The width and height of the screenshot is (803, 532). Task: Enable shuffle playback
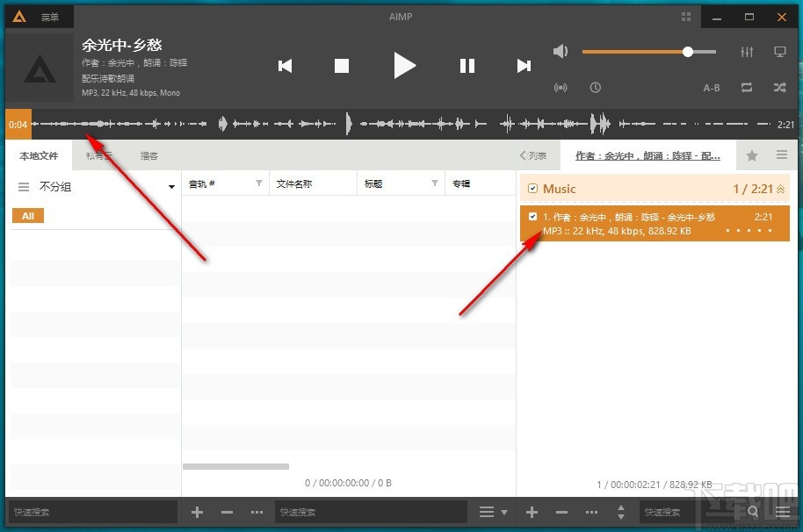tap(779, 88)
